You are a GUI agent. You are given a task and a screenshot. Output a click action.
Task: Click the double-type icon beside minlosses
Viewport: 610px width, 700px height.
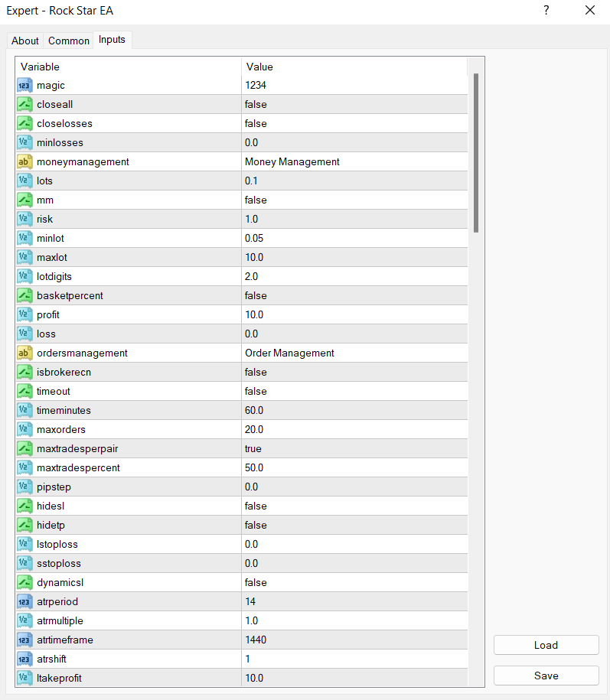pos(24,143)
